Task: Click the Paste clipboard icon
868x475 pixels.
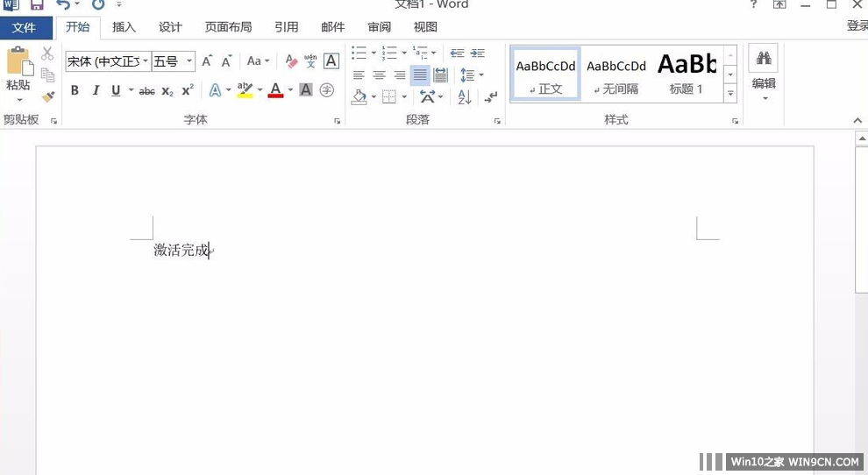Action: 18,60
